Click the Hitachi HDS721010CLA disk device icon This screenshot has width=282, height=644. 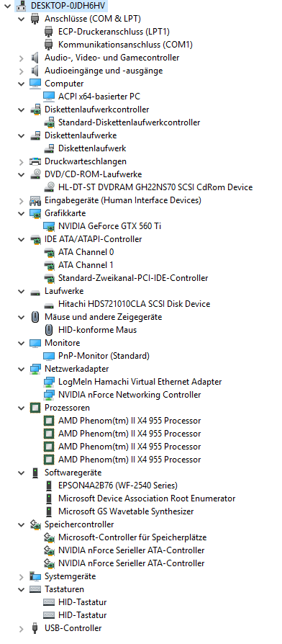[49, 304]
